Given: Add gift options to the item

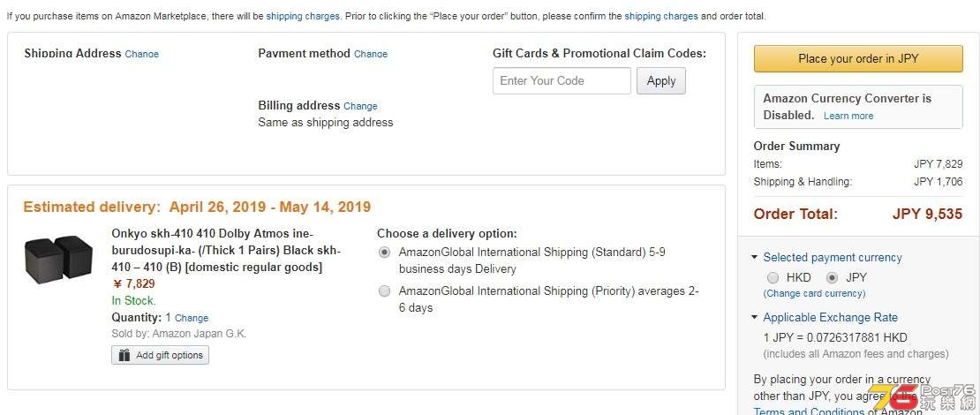Looking at the screenshot, I should point(160,355).
